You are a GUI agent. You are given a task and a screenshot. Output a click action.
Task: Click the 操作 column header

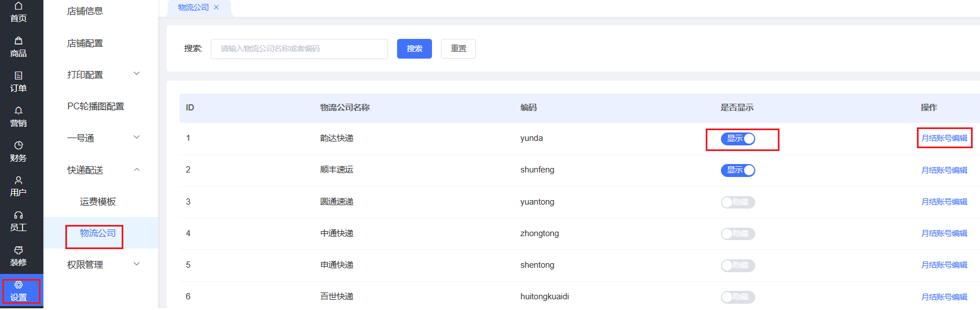pos(929,108)
